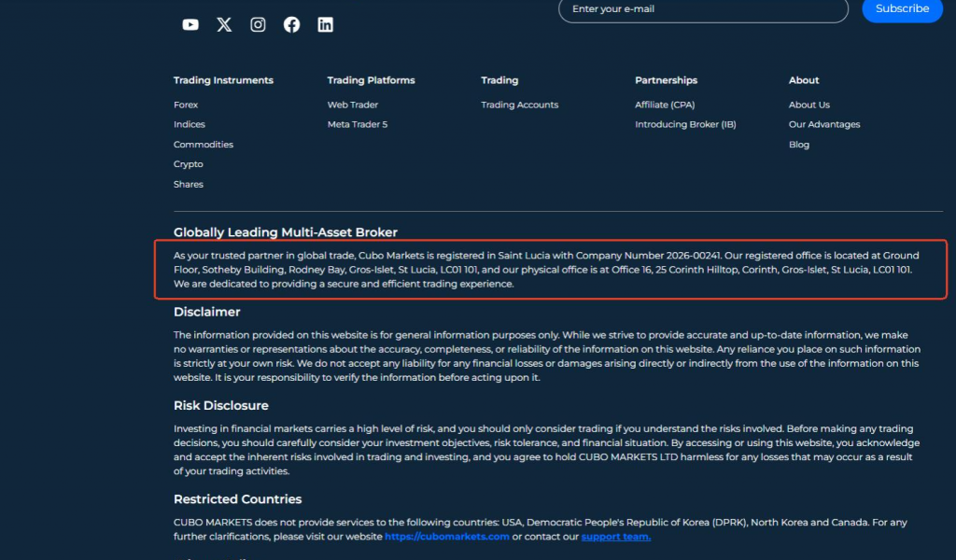Contact via support team link
956x560 pixels.
click(x=616, y=537)
